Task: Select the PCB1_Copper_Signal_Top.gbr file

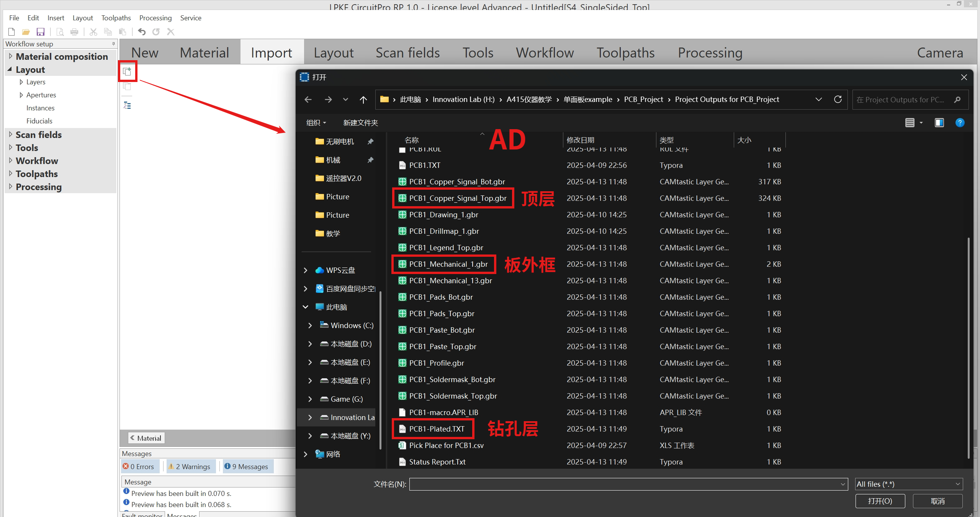Action: (457, 198)
